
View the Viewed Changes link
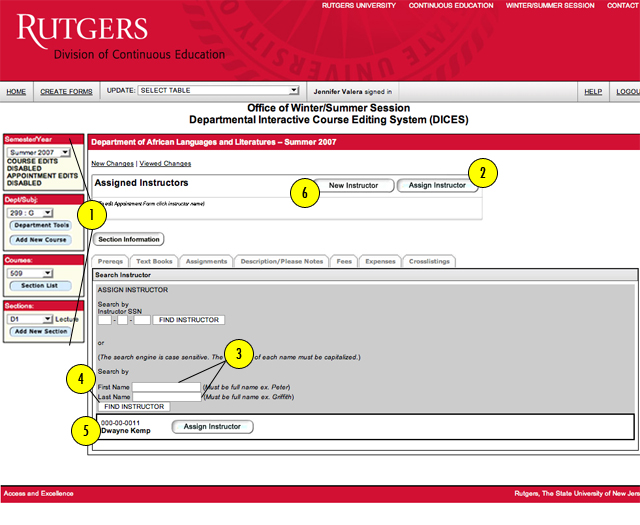(165, 163)
